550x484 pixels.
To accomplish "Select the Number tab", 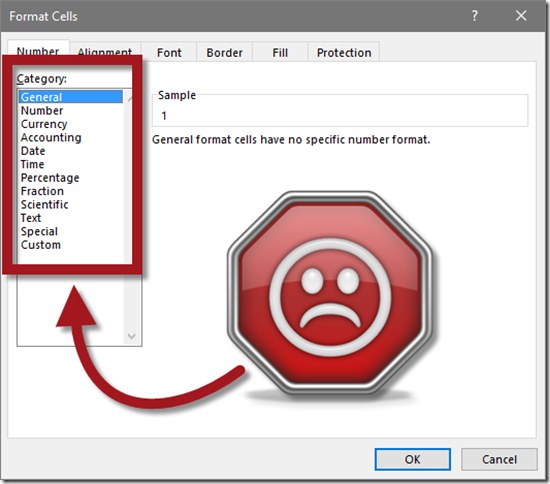I will [38, 51].
